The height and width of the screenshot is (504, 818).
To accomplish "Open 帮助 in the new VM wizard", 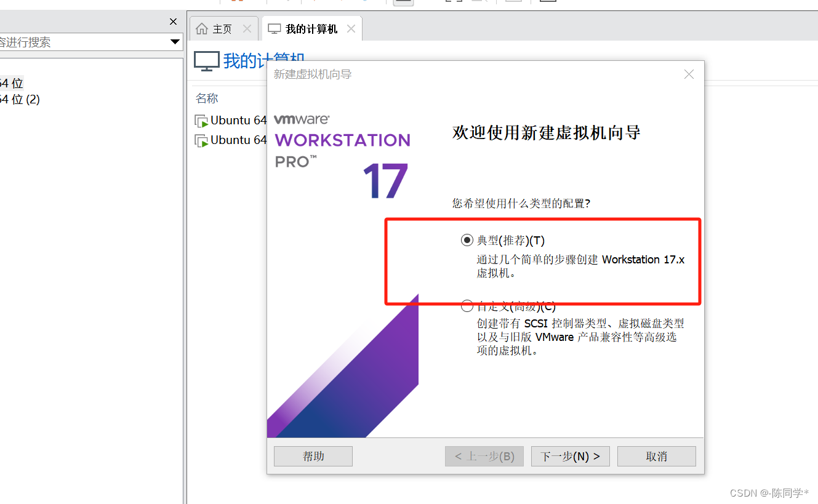I will point(313,457).
